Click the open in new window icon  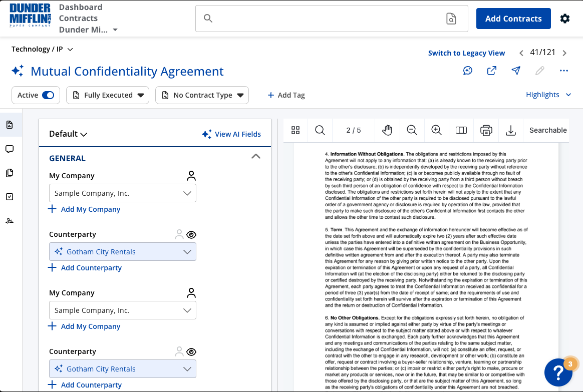tap(491, 71)
